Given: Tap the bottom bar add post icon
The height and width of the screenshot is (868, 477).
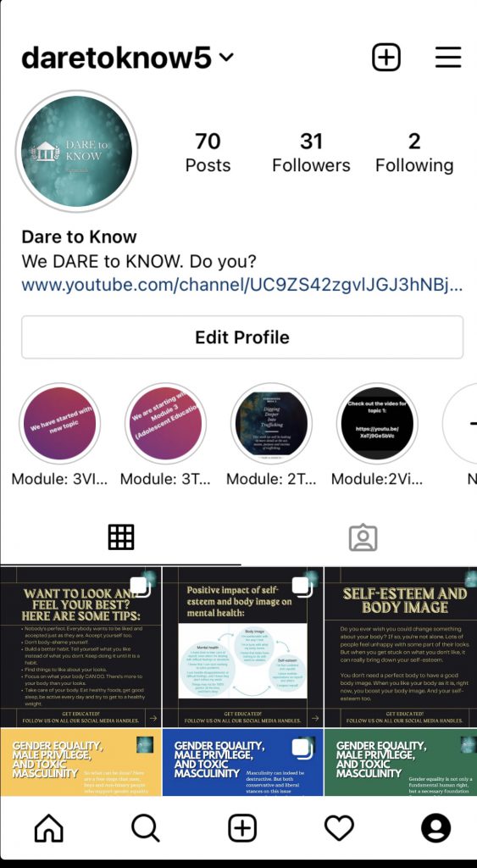Looking at the screenshot, I should 242,829.
